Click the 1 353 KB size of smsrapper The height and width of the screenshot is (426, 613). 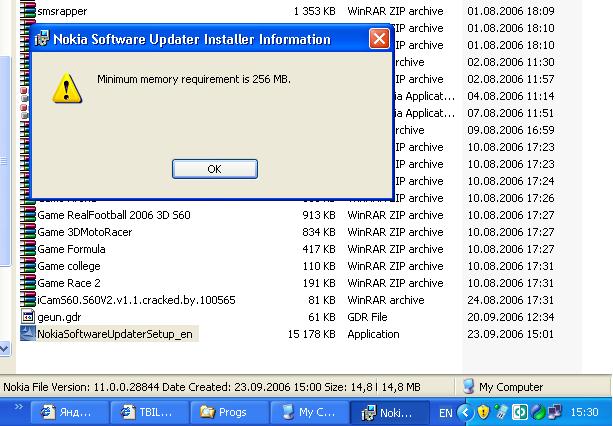pyautogui.click(x=314, y=11)
